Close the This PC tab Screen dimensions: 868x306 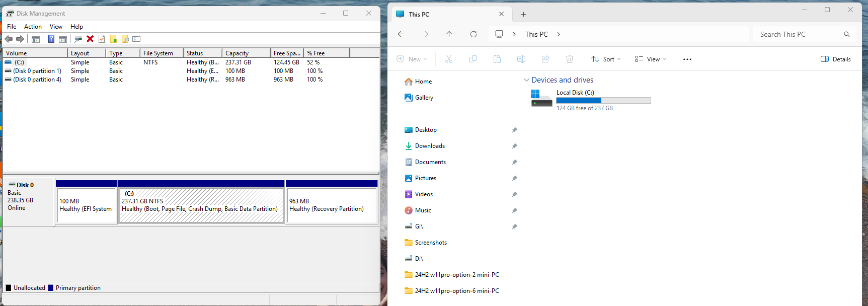pos(502,14)
